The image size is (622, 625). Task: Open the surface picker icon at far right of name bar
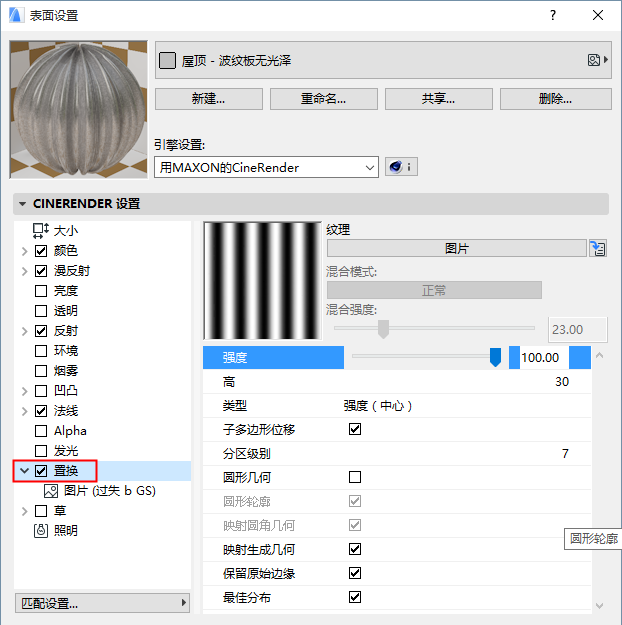pyautogui.click(x=598, y=60)
